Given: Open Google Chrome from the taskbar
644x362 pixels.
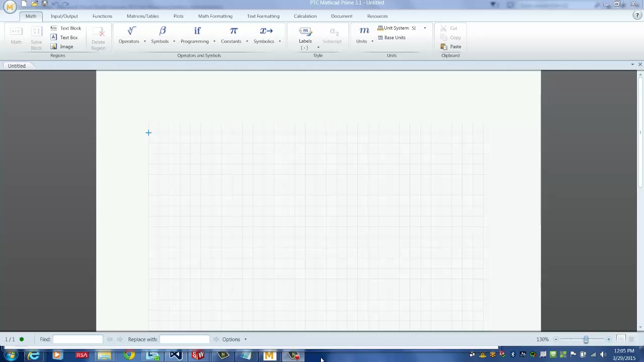Looking at the screenshot, I should (x=129, y=356).
